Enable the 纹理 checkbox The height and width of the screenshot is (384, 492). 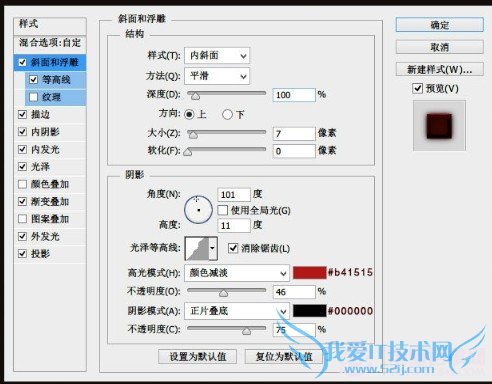pyautogui.click(x=33, y=97)
